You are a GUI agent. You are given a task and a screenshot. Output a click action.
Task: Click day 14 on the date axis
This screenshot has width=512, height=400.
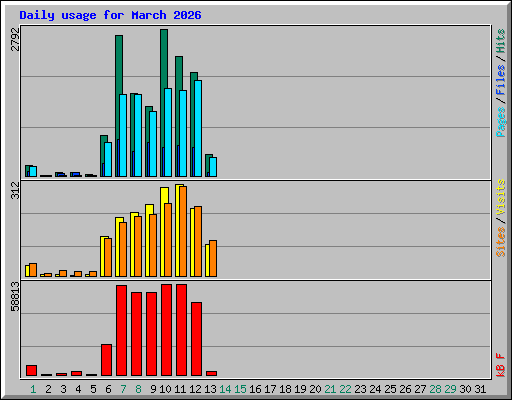coord(225,389)
